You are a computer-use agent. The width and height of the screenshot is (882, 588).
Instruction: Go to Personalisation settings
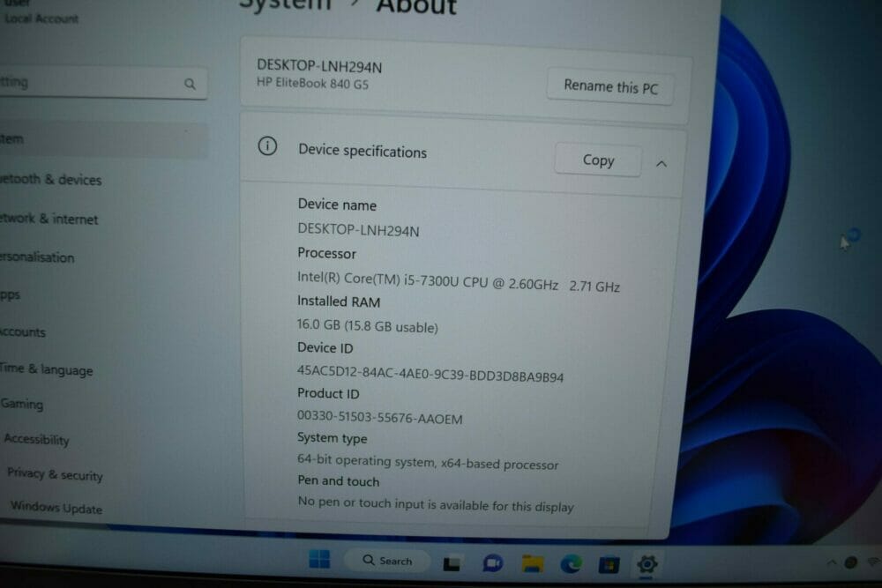[x=37, y=257]
